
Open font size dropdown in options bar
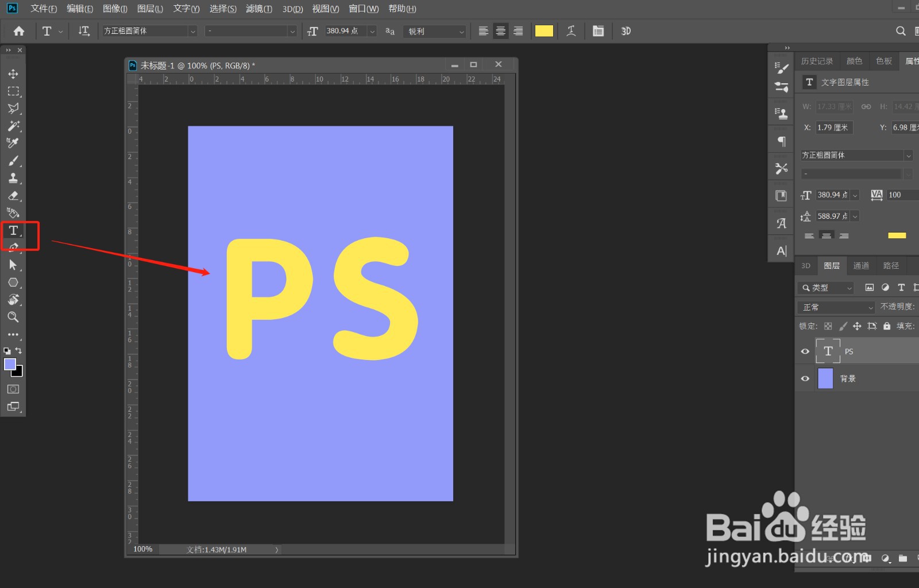tap(372, 31)
